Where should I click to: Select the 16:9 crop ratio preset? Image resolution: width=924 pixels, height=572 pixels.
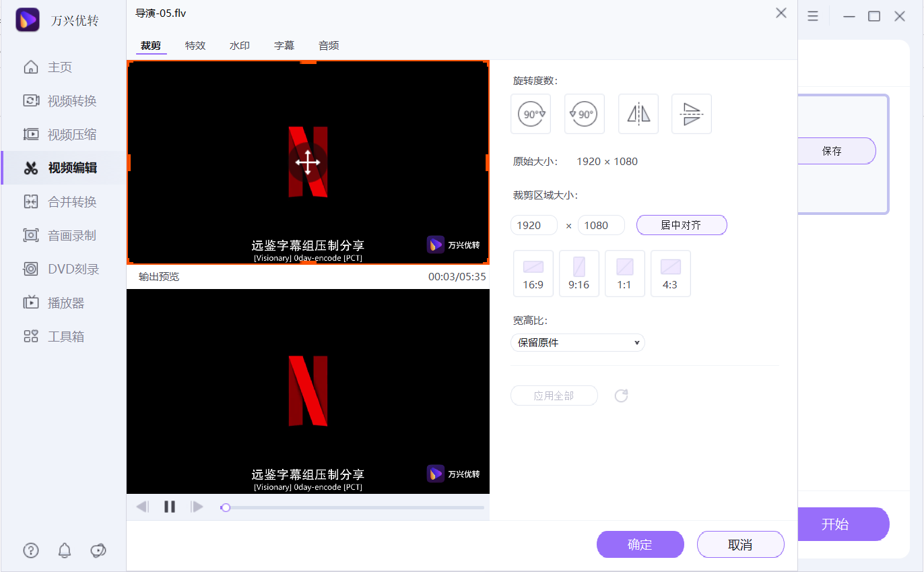click(533, 274)
